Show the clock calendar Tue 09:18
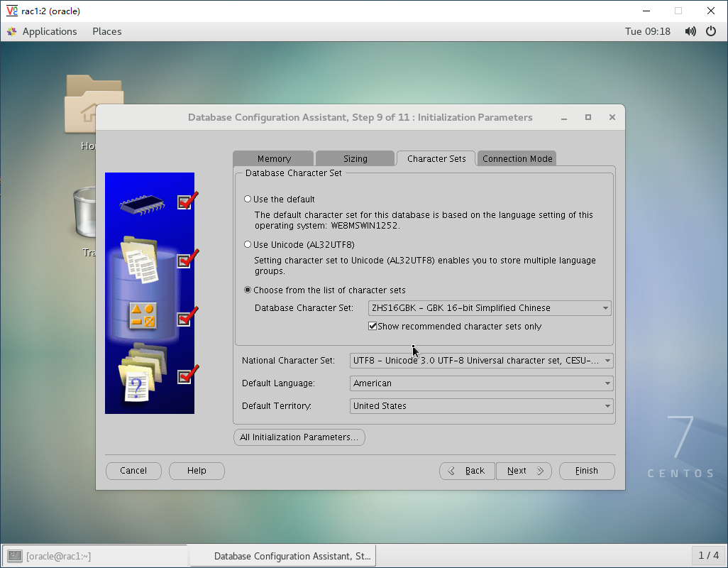Viewport: 728px width, 568px height. click(x=647, y=31)
